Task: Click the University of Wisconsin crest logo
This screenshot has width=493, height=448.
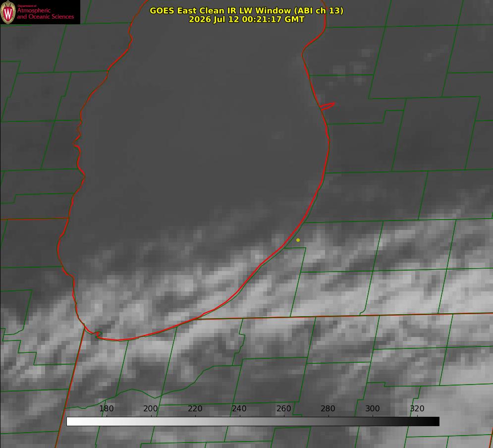Action: tap(8, 12)
